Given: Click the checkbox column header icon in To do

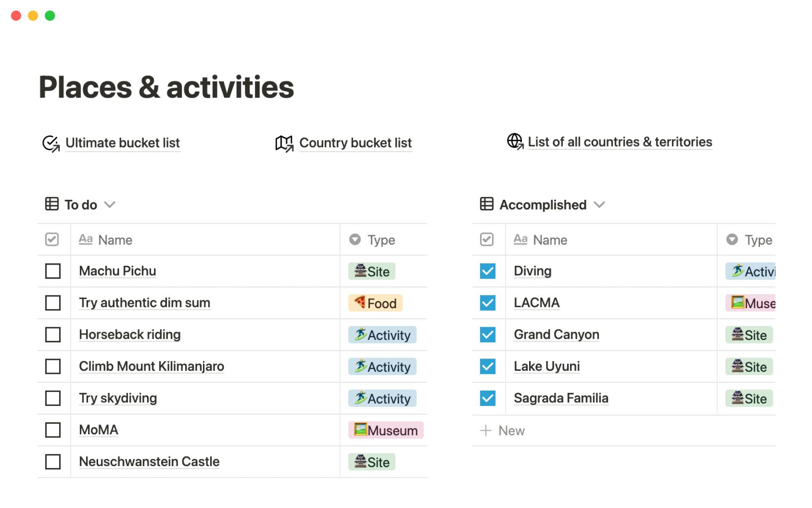Looking at the screenshot, I should point(52,240).
